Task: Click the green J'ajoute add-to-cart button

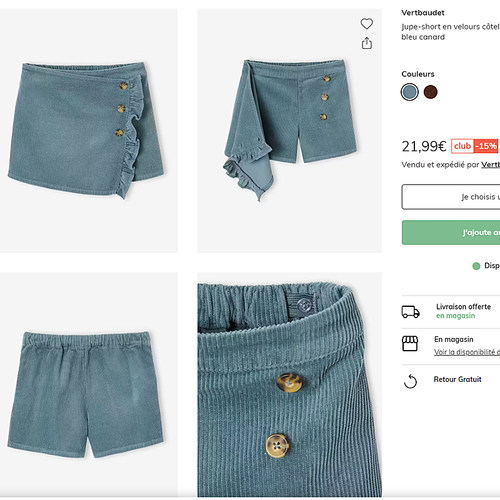Action: click(x=451, y=232)
